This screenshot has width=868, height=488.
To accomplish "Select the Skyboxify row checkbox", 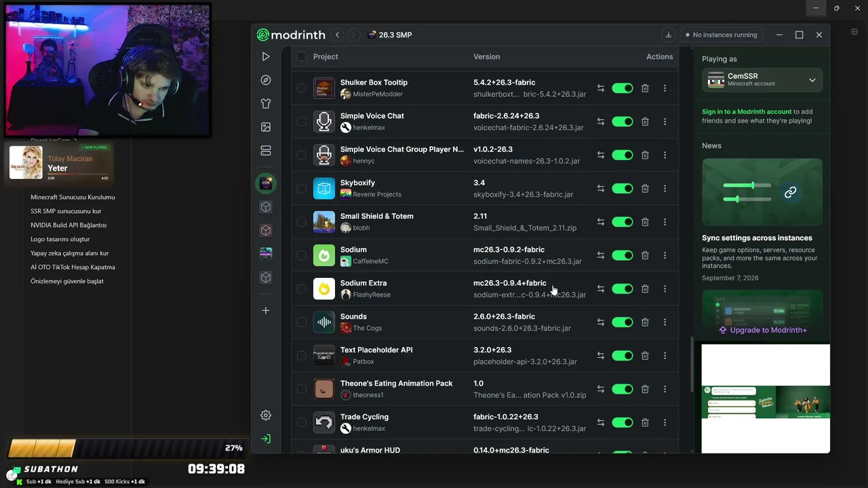I will click(x=302, y=188).
